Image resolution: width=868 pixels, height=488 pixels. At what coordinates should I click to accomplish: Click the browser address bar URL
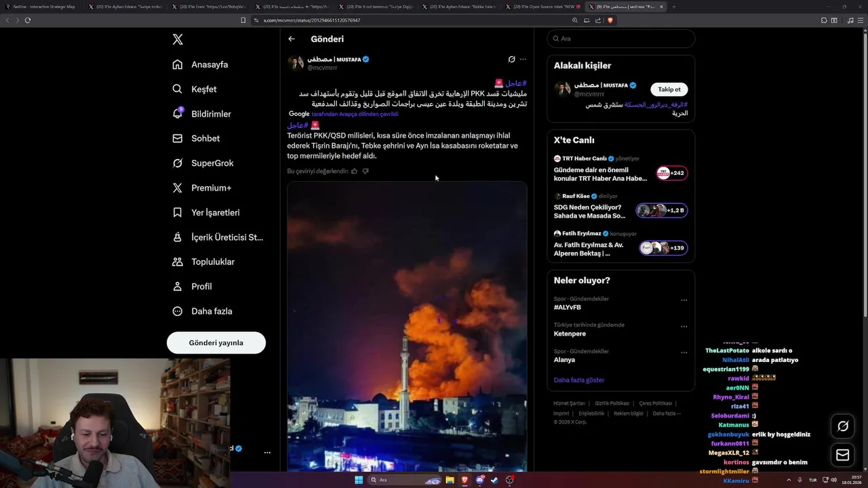click(x=312, y=20)
